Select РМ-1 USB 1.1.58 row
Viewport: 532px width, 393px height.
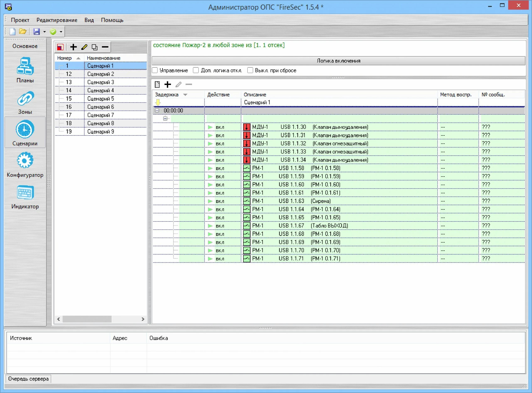[x=339, y=168]
